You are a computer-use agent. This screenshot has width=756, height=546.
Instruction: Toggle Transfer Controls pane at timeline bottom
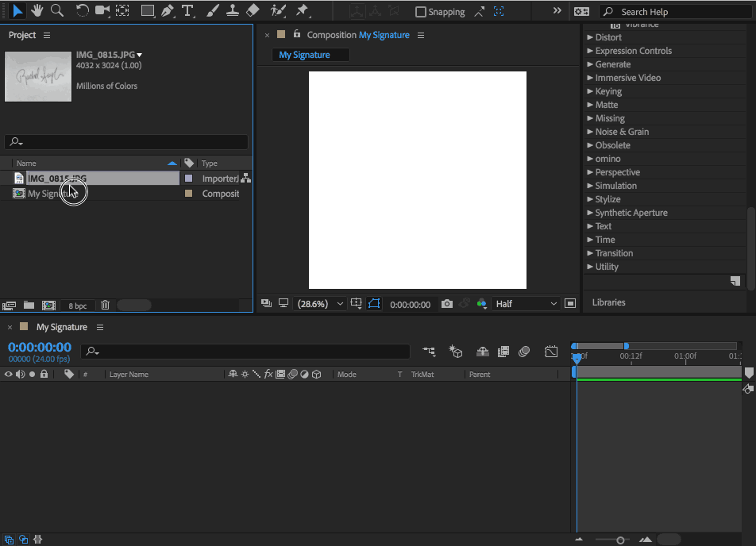click(23, 540)
